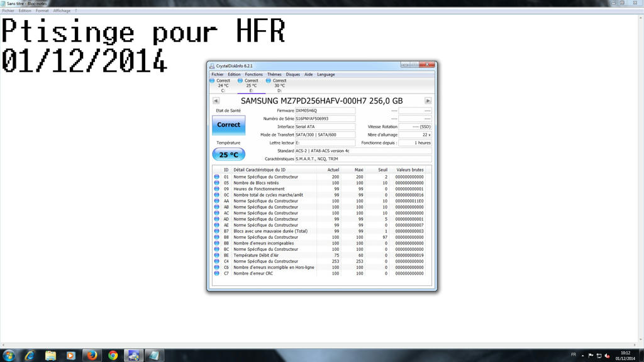Click the status icon of attribute 0C
The image size is (644, 362).
pos(217,195)
